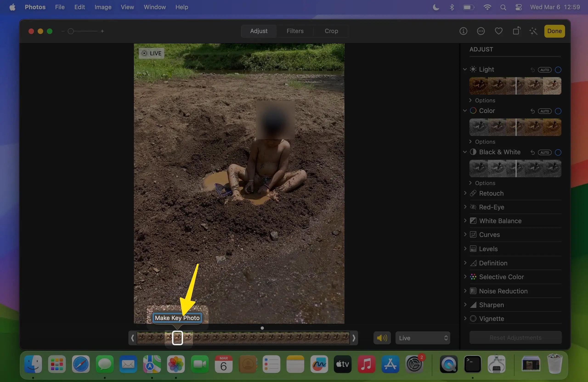Open the photo info panel
Image resolution: width=588 pixels, height=382 pixels.
pos(463,31)
